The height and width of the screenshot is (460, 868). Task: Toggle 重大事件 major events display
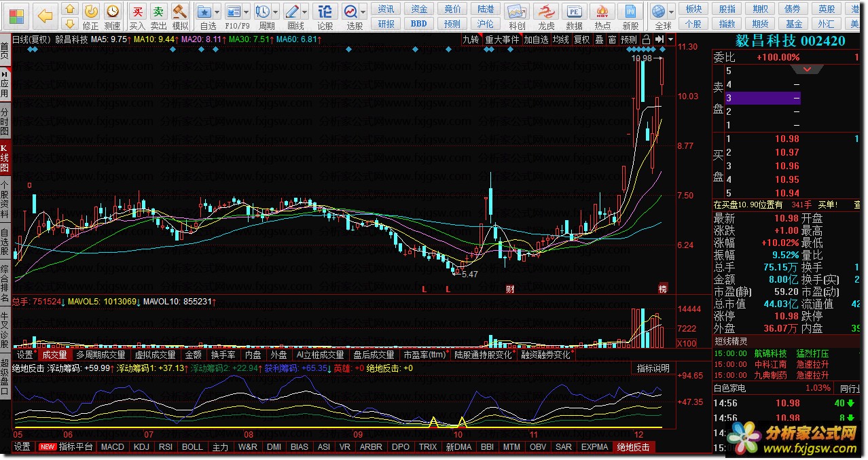click(x=502, y=39)
